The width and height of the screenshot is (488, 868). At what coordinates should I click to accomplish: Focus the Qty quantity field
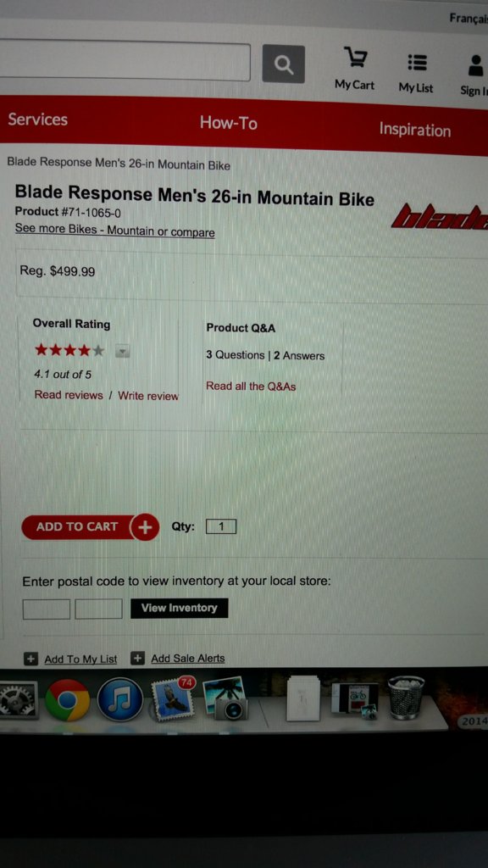221,526
